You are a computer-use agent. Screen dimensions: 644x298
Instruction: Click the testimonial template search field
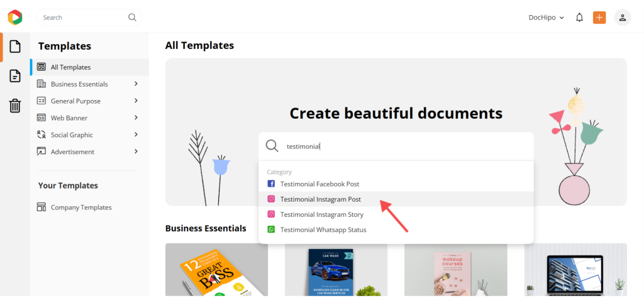(396, 146)
